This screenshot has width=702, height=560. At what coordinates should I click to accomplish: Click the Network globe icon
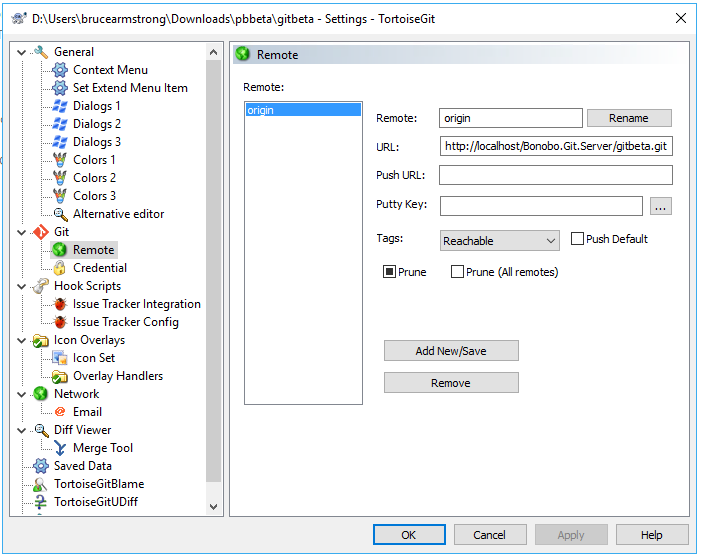click(41, 394)
